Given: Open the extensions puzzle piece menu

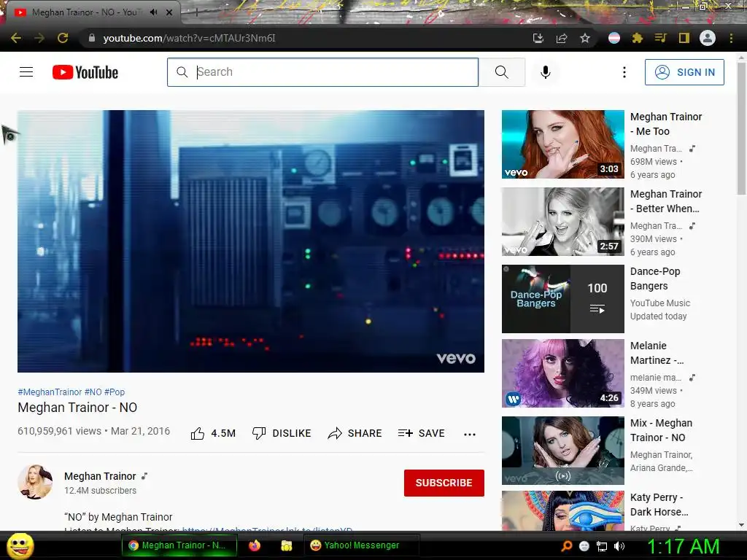Looking at the screenshot, I should coord(638,38).
